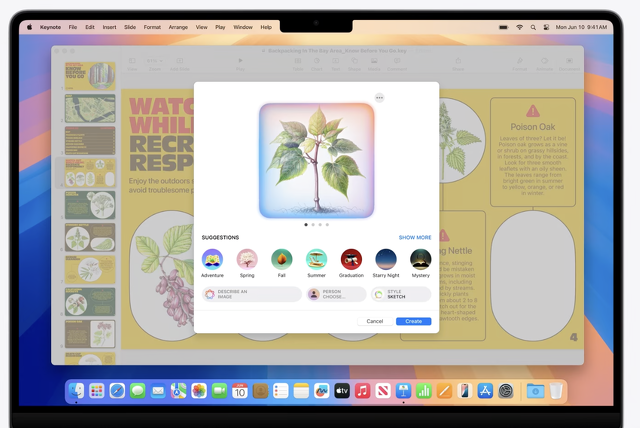Open the Format menu
This screenshot has height=428, width=640.
pyautogui.click(x=152, y=27)
